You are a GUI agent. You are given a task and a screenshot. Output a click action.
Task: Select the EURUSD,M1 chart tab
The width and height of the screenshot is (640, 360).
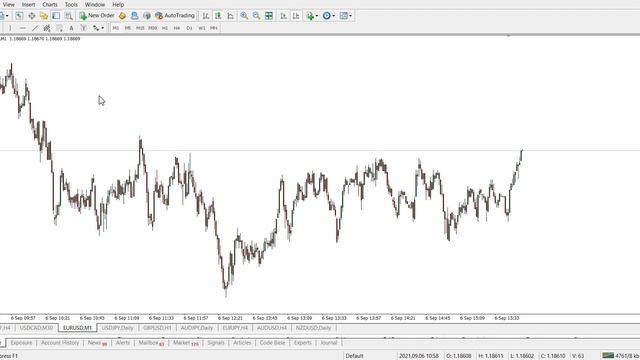click(77, 328)
